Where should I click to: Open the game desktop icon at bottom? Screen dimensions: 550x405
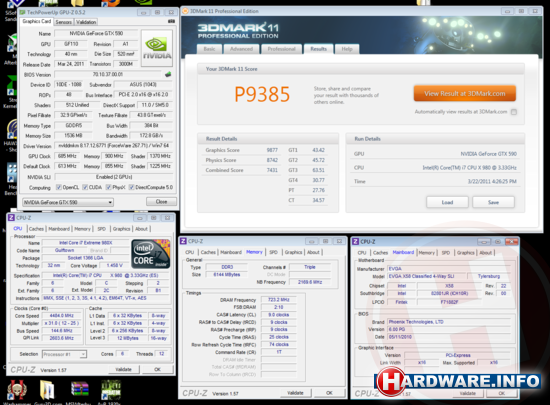111,390
